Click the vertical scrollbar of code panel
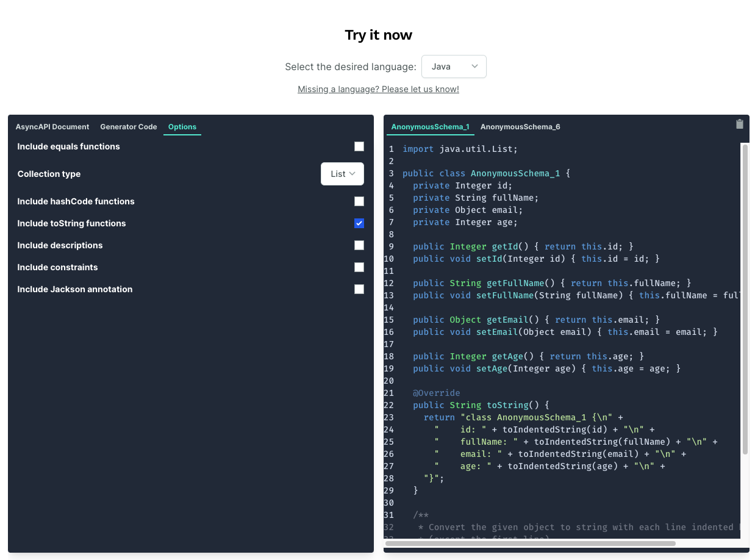 pyautogui.click(x=745, y=299)
